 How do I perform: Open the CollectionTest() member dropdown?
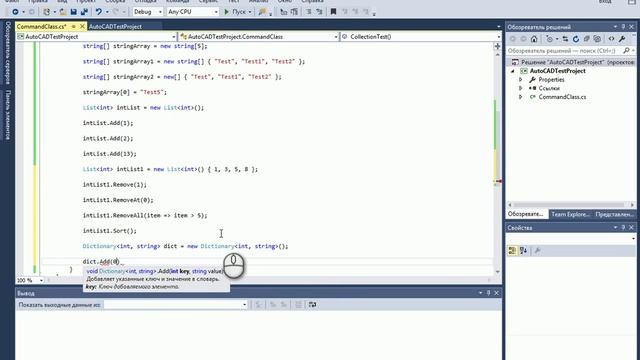pos(421,37)
